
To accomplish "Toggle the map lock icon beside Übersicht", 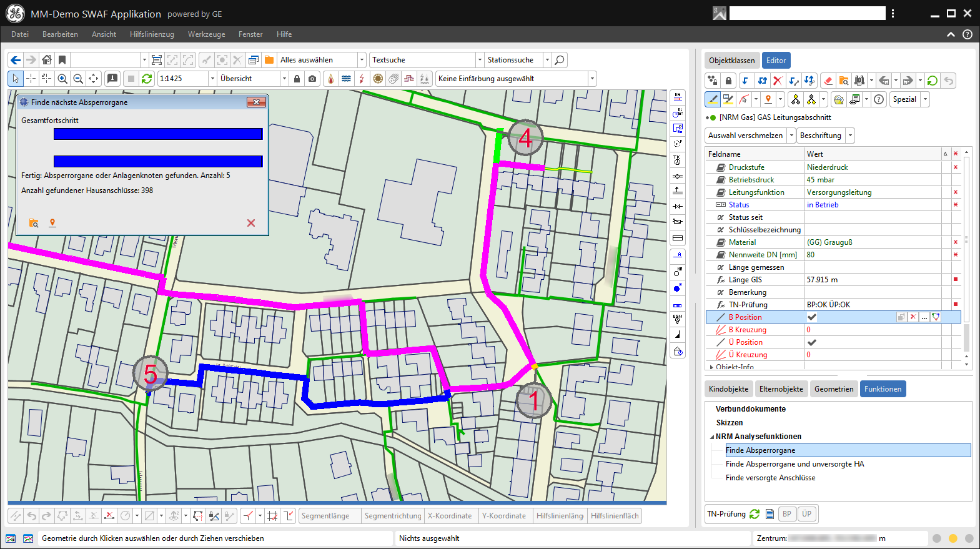I will pos(297,79).
